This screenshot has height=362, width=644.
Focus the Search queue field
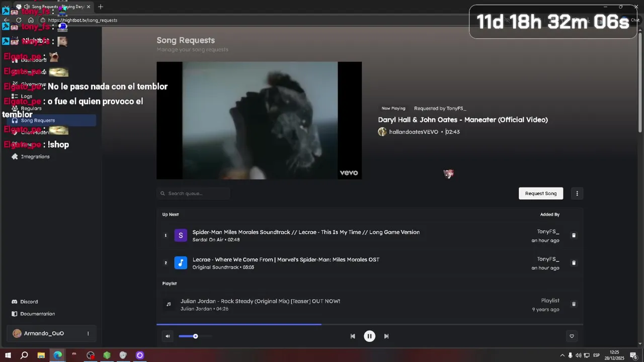click(x=193, y=194)
